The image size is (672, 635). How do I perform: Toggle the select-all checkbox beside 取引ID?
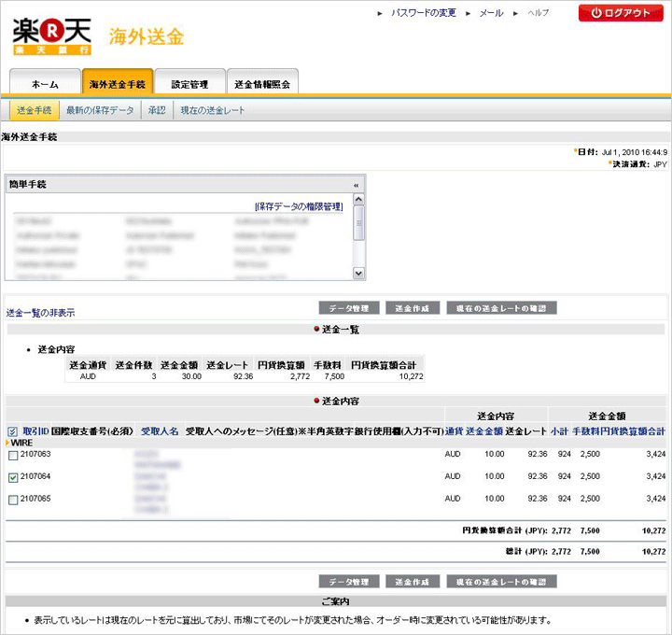pos(12,431)
